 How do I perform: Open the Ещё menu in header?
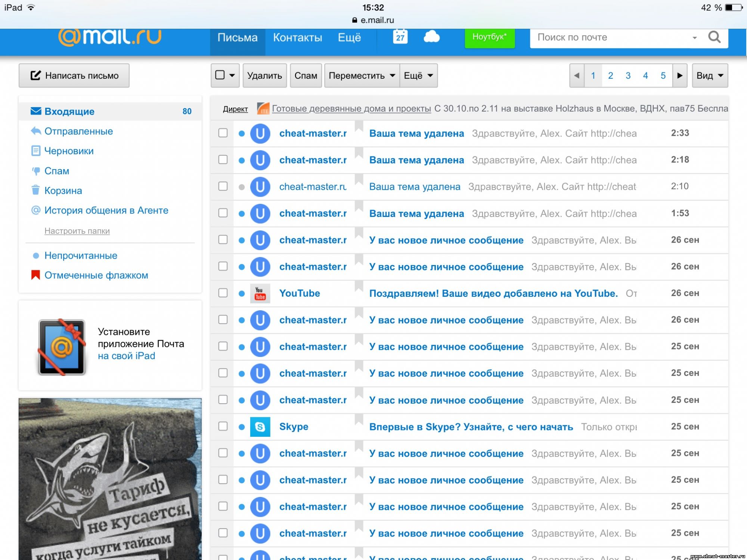click(x=349, y=37)
